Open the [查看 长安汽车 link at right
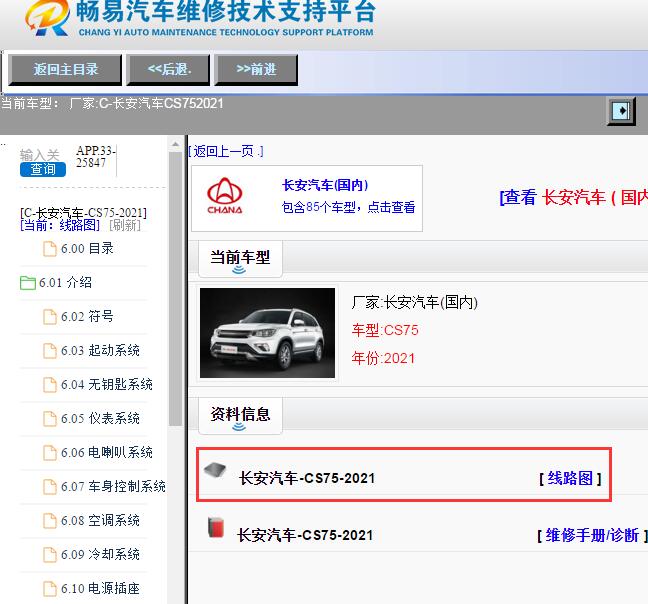The width and height of the screenshot is (648, 604). click(x=574, y=197)
